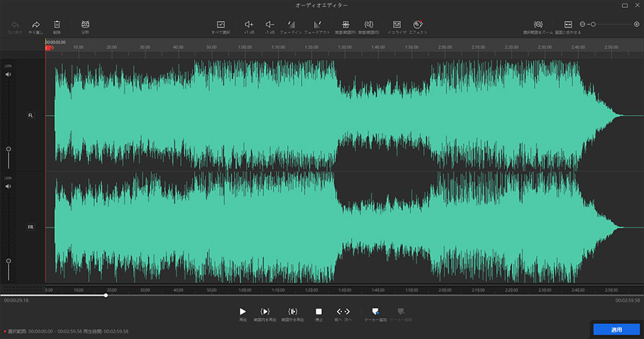This screenshot has height=339, width=644.
Task: Click the FL channel volume slider knob
Action: click(9, 149)
